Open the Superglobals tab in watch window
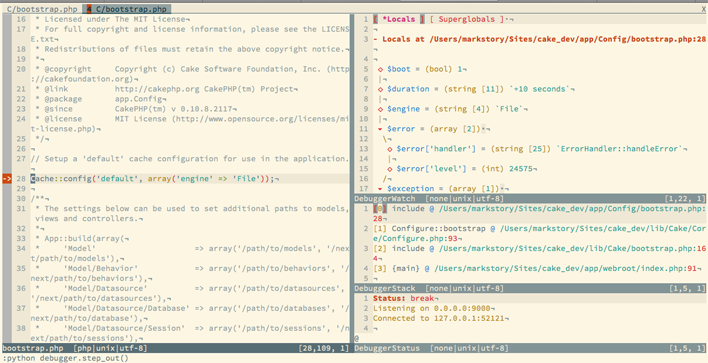The image size is (708, 363). point(466,19)
